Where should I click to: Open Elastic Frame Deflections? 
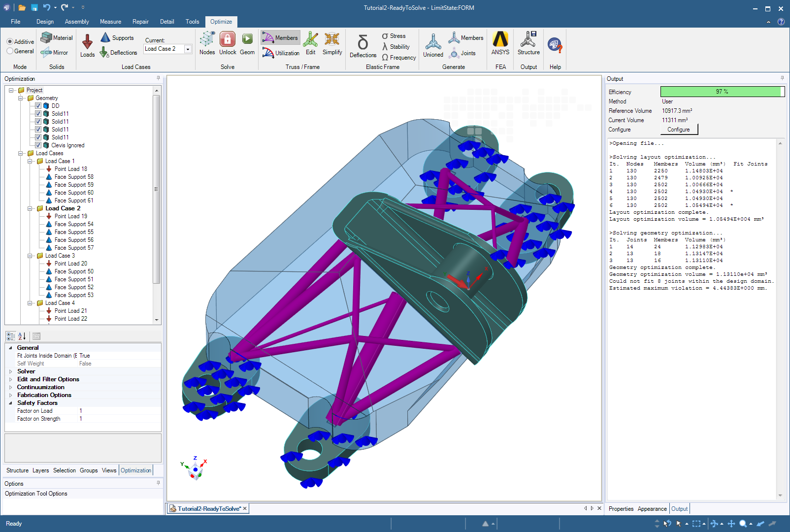click(x=363, y=46)
